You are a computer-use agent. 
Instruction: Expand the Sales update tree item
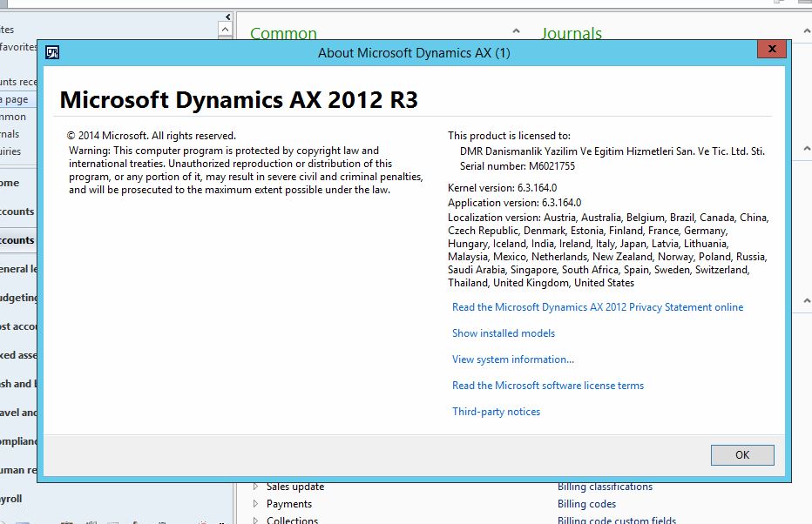click(255, 487)
